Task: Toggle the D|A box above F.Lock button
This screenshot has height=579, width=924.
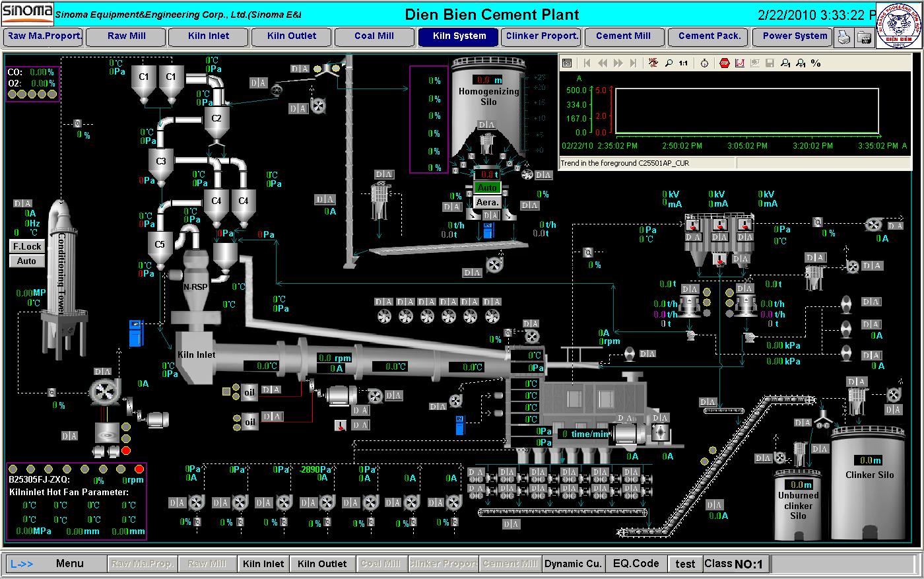Action: click(23, 203)
